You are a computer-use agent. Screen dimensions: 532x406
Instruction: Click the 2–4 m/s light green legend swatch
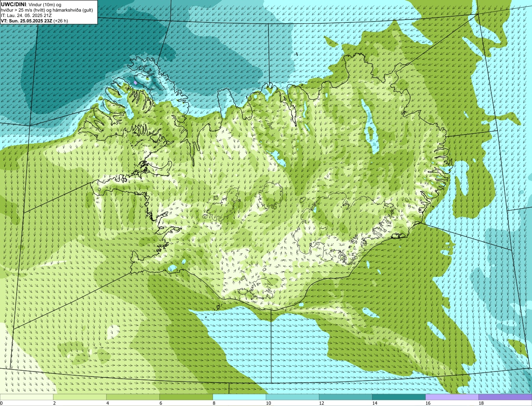pyautogui.click(x=80, y=397)
